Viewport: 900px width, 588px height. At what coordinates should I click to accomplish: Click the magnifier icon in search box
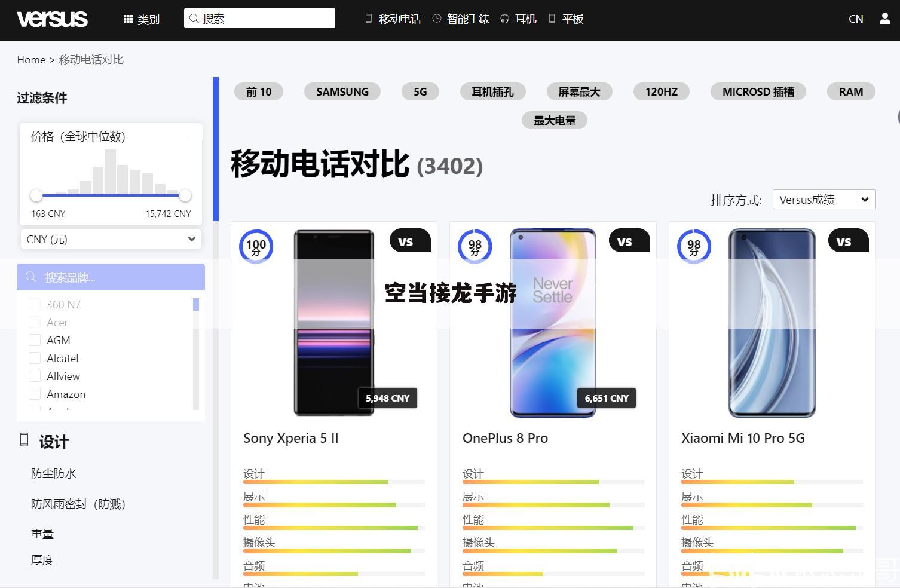(194, 19)
